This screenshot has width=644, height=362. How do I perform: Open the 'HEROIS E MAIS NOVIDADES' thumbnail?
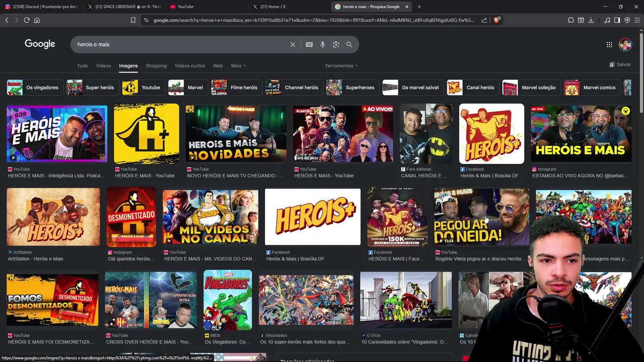pos(236,134)
